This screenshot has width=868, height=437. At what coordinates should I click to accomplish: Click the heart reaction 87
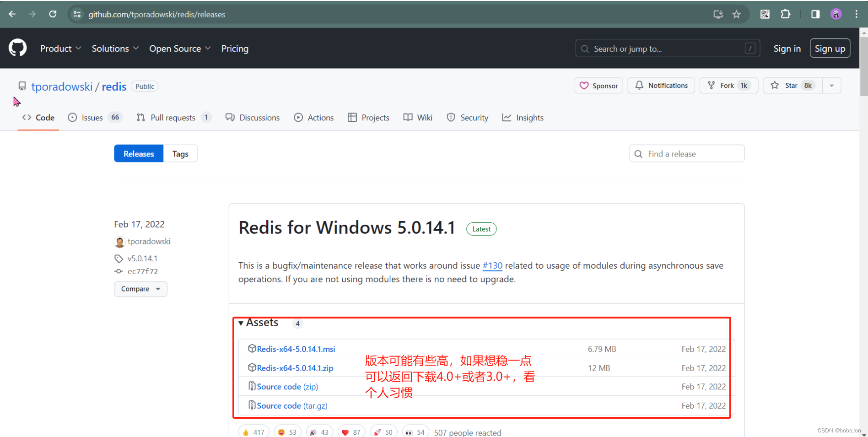(351, 432)
